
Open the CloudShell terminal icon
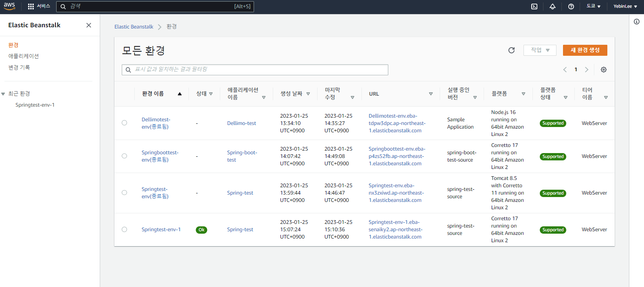[534, 7]
